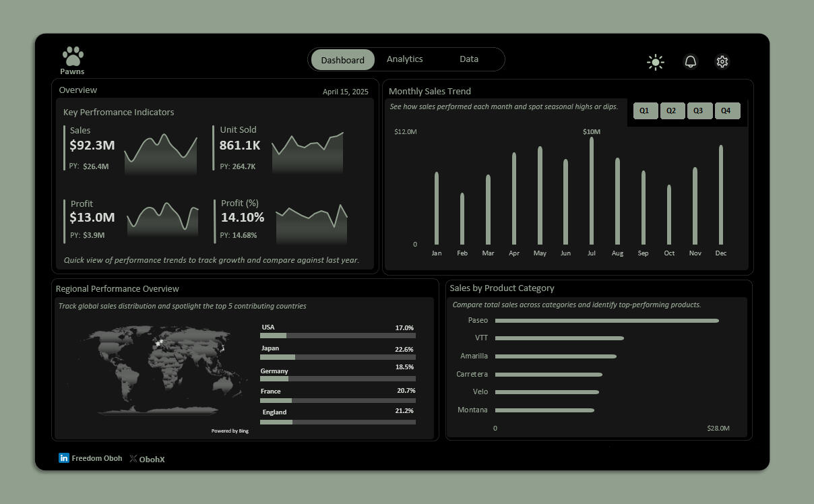Open the Analytics tab
Viewport: 814px width, 504px height.
pos(404,59)
